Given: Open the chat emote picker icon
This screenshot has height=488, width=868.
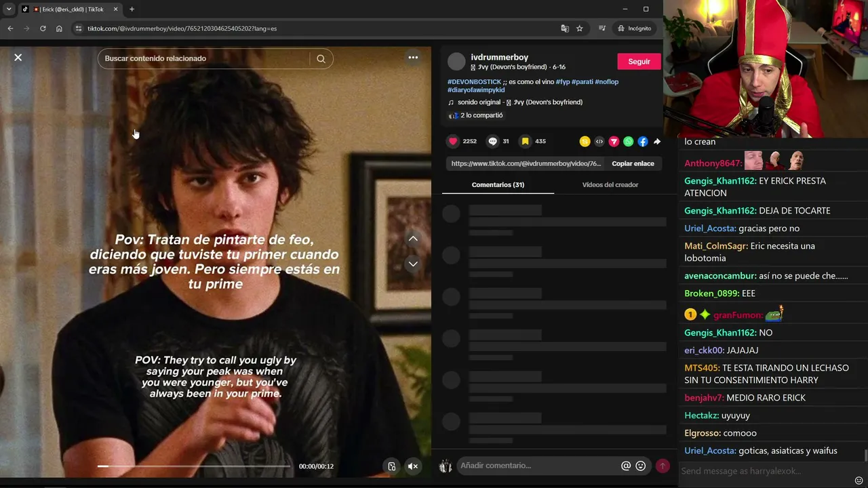Looking at the screenshot, I should coord(859,480).
